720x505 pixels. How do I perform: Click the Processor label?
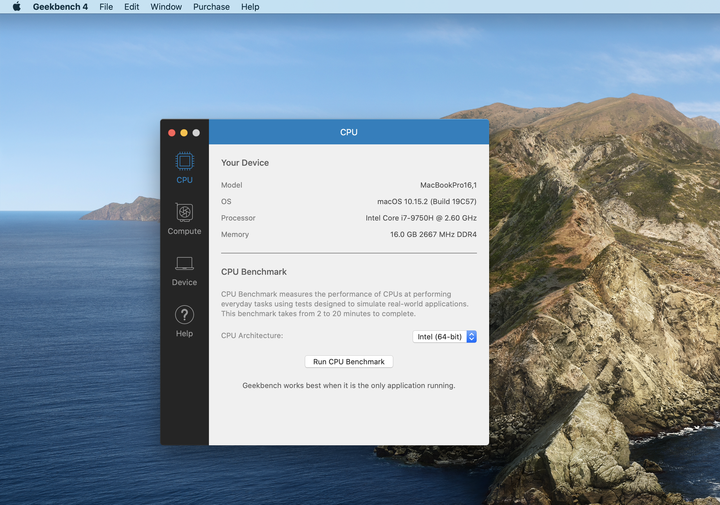[238, 218]
